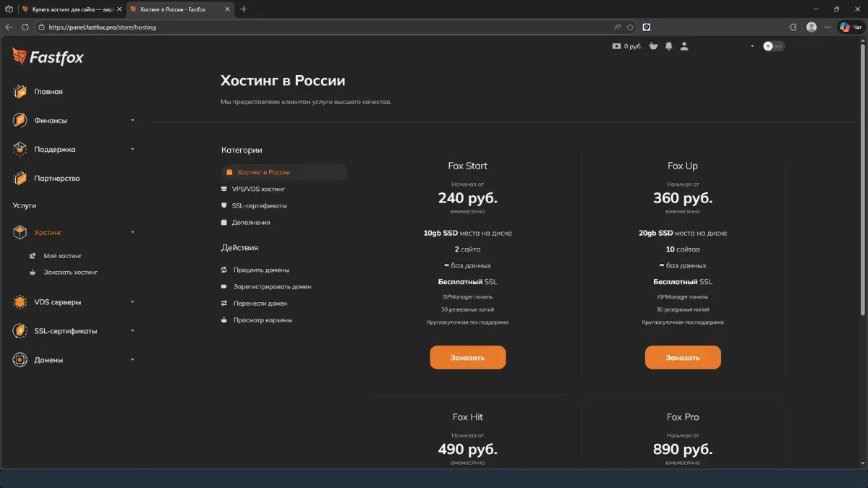This screenshot has height=488, width=868.
Task: Click the Заказать button on Fox Start plan
Action: pyautogui.click(x=467, y=356)
